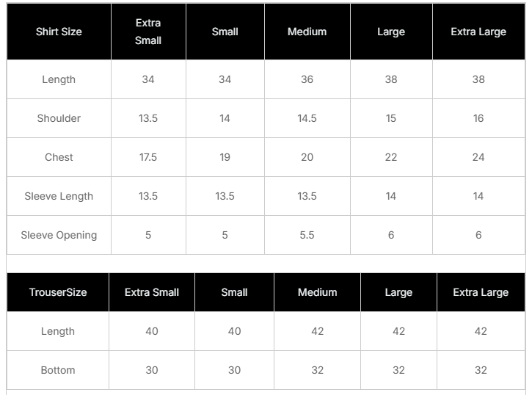Select Chest value 17.5 for Extra Small
Viewport: 532px width, 395px height.
[148, 157]
